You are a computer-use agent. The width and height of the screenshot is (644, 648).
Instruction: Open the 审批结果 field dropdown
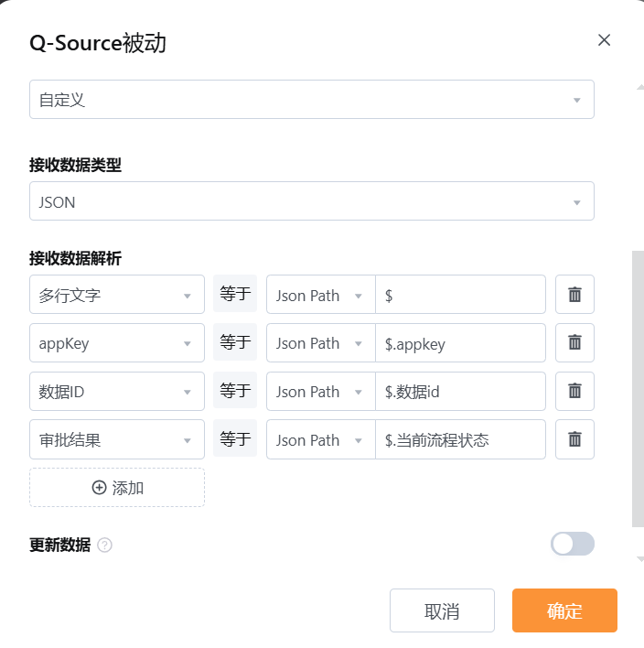[x=117, y=439]
